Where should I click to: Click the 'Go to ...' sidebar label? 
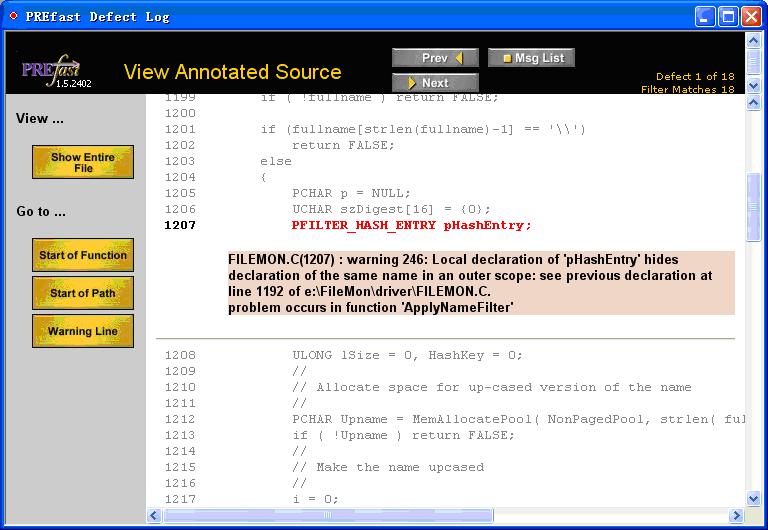click(x=41, y=212)
